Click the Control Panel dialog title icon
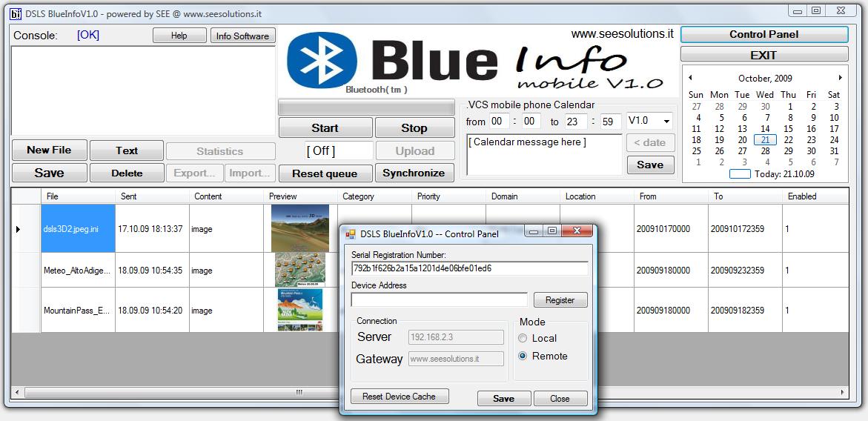 [350, 234]
